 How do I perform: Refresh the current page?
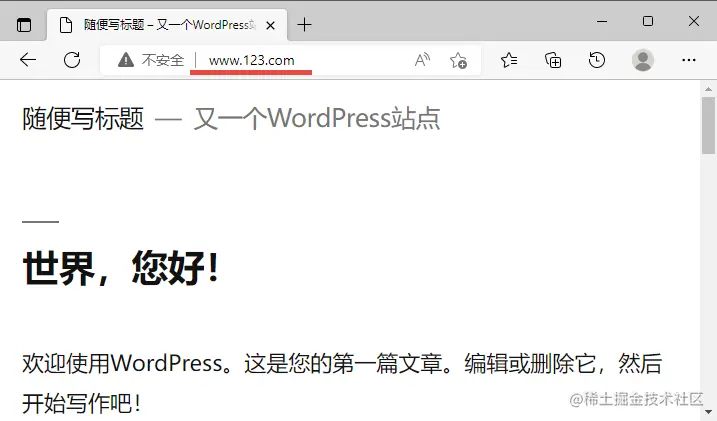(x=72, y=60)
